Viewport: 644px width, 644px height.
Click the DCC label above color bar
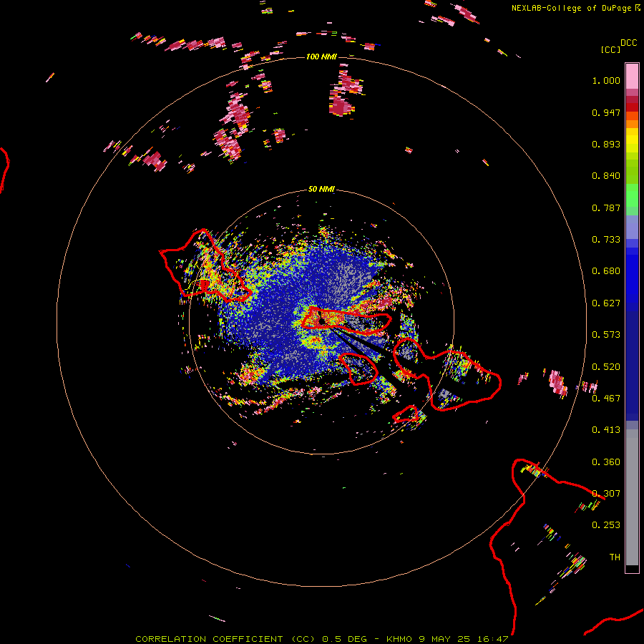[x=629, y=43]
